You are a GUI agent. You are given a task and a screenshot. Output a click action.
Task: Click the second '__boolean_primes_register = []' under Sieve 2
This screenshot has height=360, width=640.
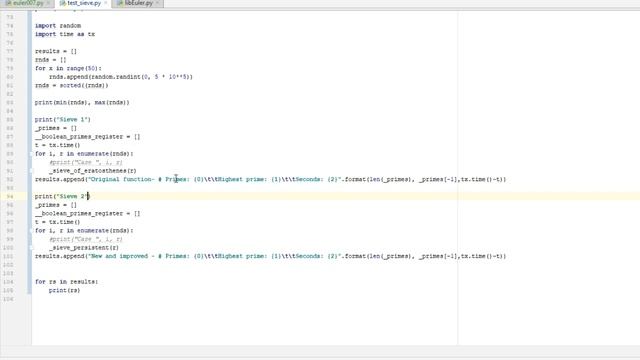click(87, 213)
